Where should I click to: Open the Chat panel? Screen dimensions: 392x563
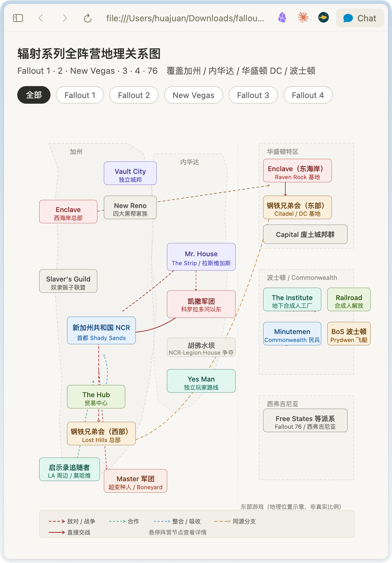(x=360, y=18)
